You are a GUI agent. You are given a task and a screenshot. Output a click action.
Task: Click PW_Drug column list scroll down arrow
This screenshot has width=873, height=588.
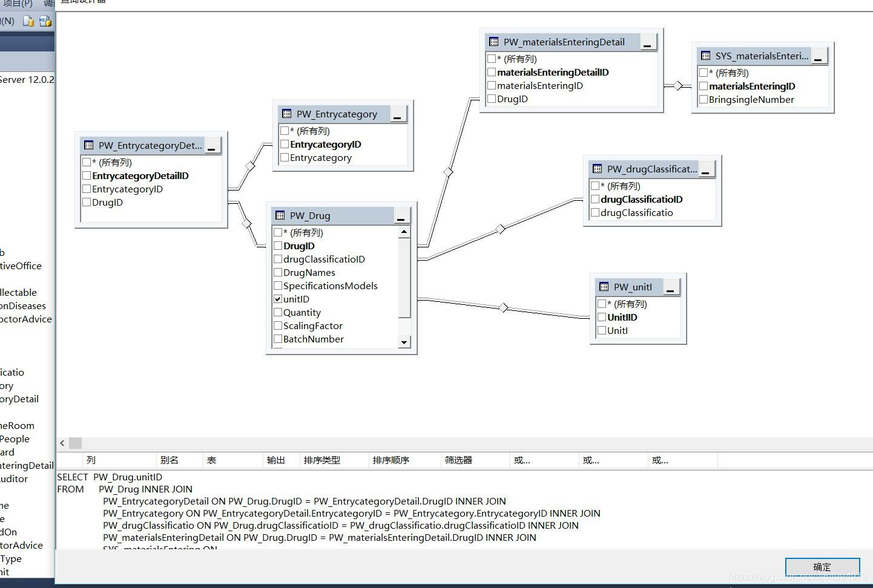tap(404, 342)
